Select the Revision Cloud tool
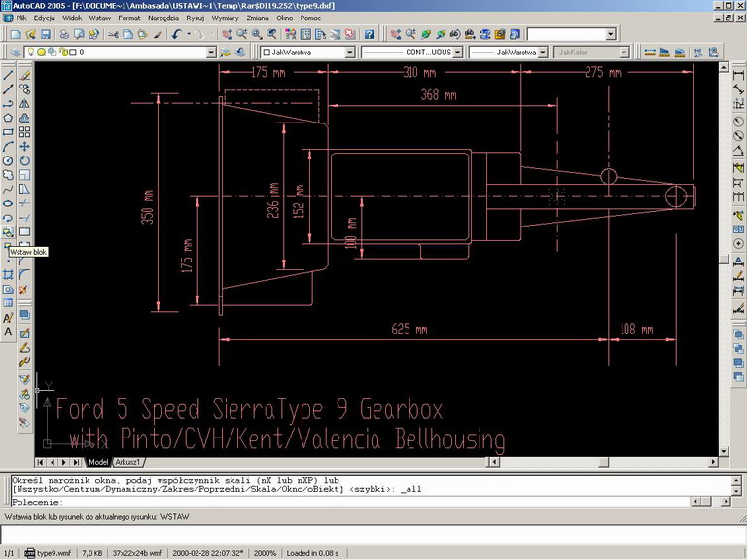 (8, 175)
